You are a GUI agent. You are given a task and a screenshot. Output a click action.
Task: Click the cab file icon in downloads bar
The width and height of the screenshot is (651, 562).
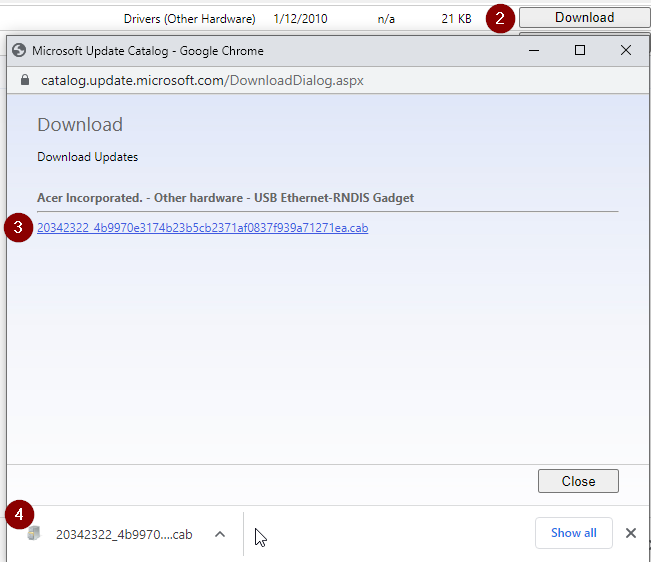point(35,534)
